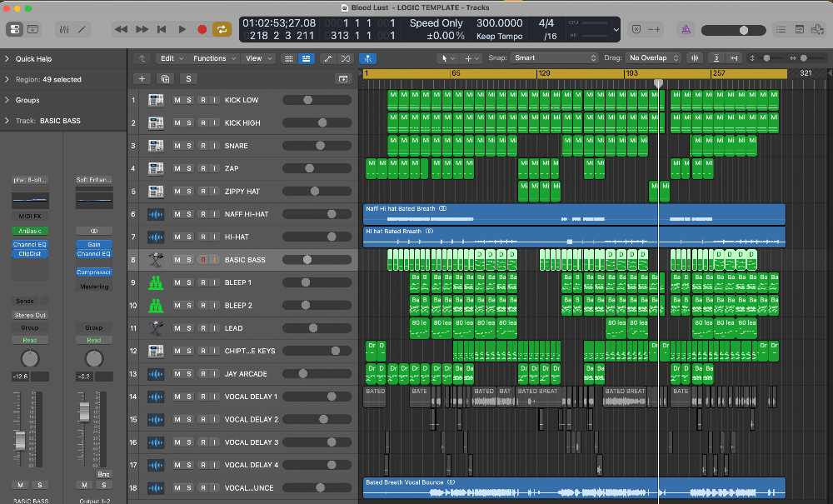Mute the BASIC BASS track
The width and height of the screenshot is (833, 504).
tap(177, 260)
